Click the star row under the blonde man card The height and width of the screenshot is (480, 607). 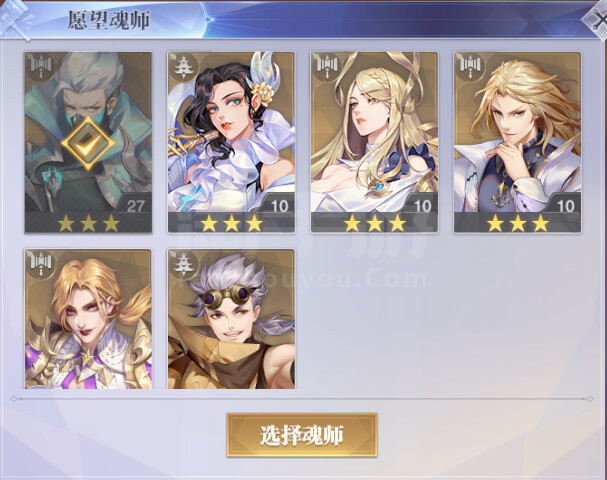coord(518,223)
